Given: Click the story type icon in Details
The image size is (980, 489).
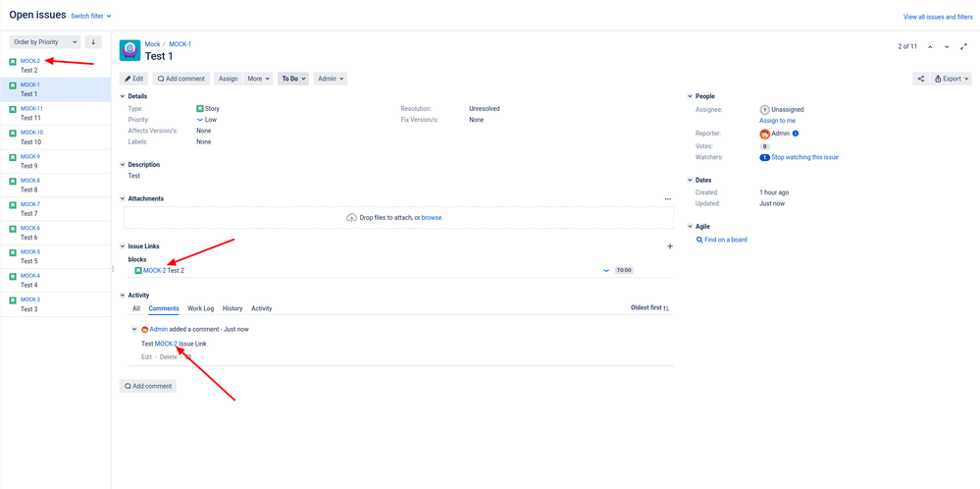Looking at the screenshot, I should click(200, 108).
